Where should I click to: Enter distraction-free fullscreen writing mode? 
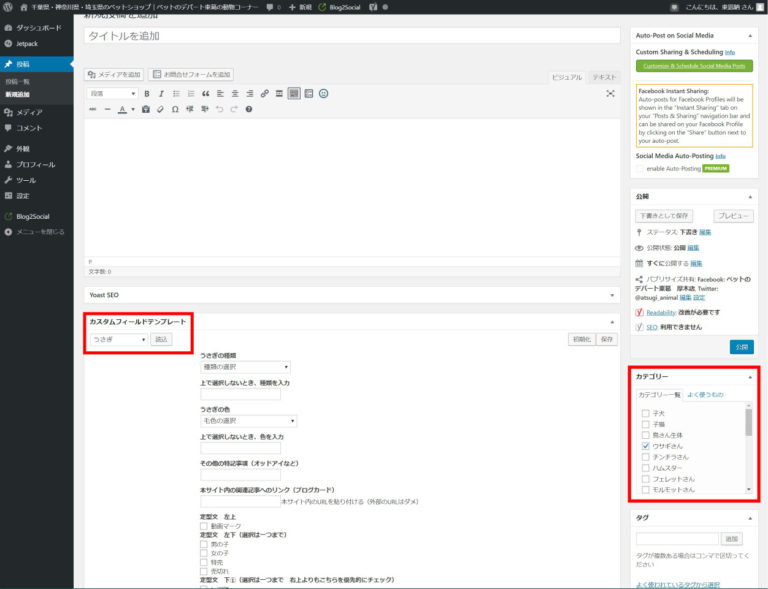610,93
